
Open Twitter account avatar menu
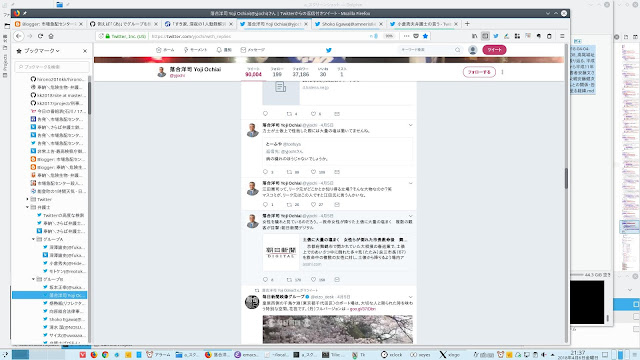[473, 50]
